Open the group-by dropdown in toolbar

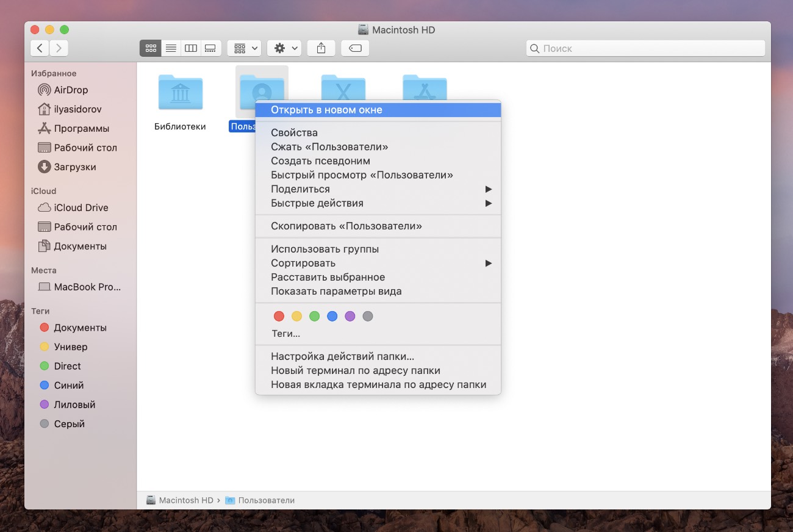point(244,48)
